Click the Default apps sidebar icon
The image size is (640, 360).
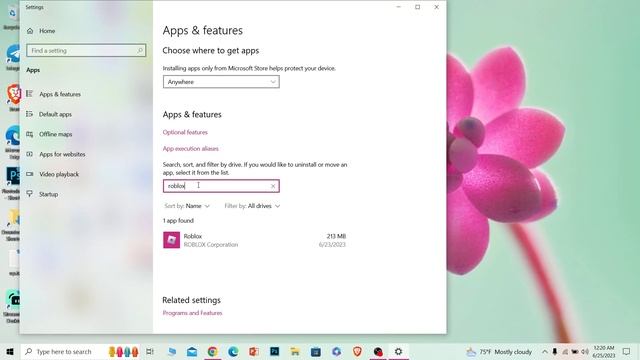(29, 114)
